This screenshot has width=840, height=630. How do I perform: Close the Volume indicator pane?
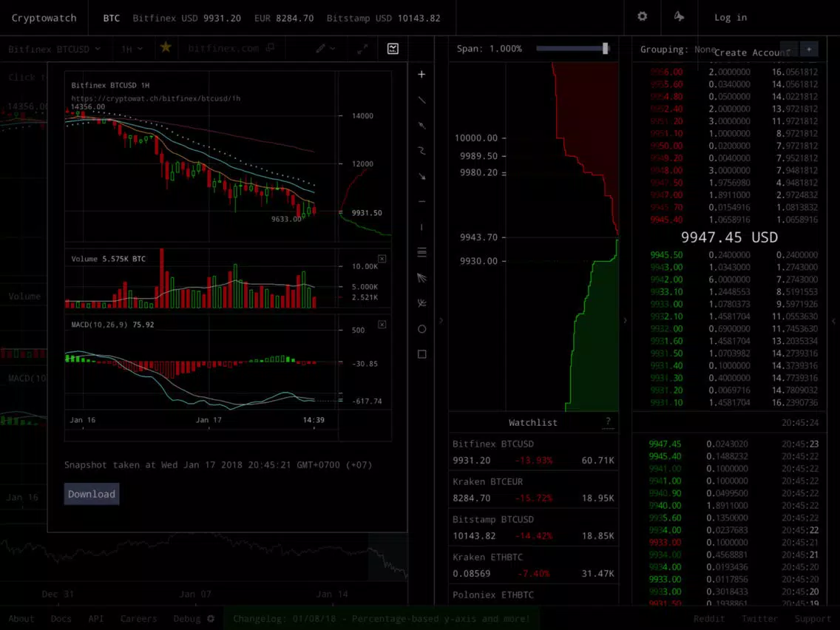click(382, 259)
